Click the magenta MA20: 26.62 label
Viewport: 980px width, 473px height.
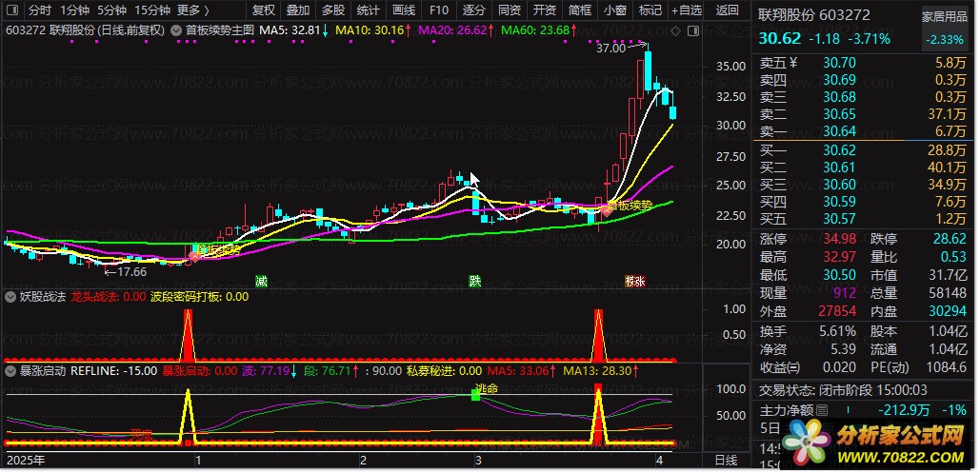(x=451, y=30)
